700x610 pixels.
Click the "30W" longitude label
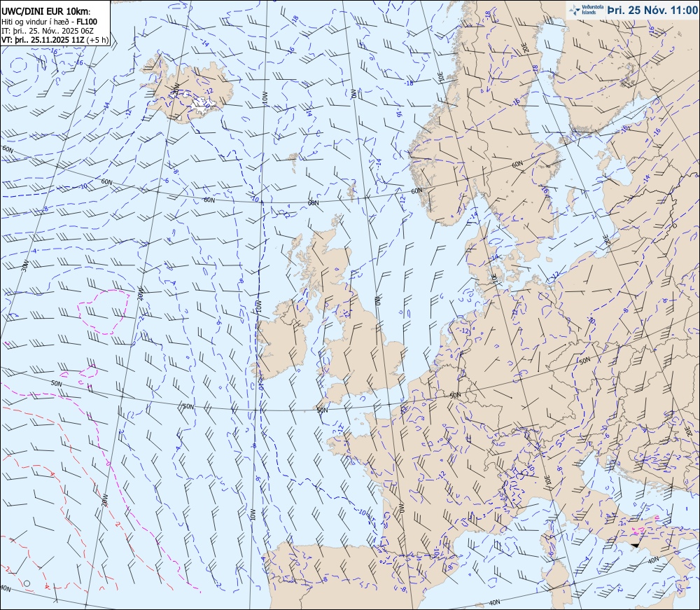25,265
